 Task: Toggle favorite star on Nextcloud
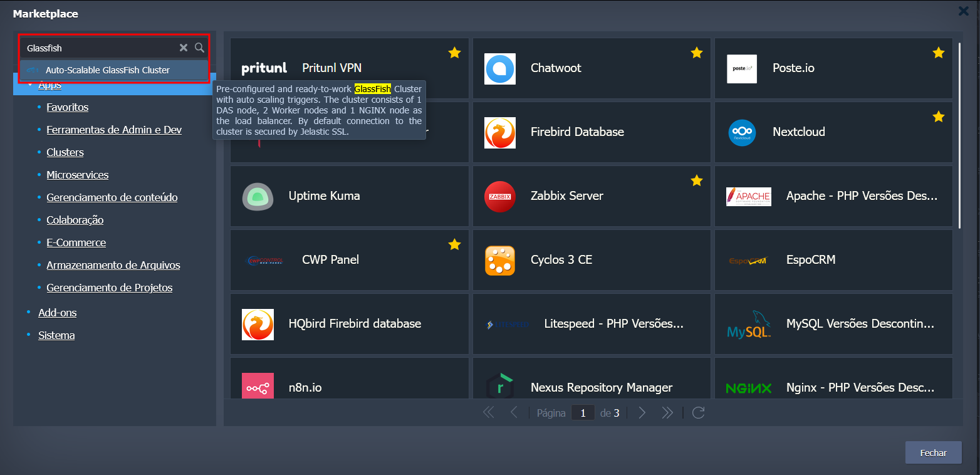click(938, 117)
